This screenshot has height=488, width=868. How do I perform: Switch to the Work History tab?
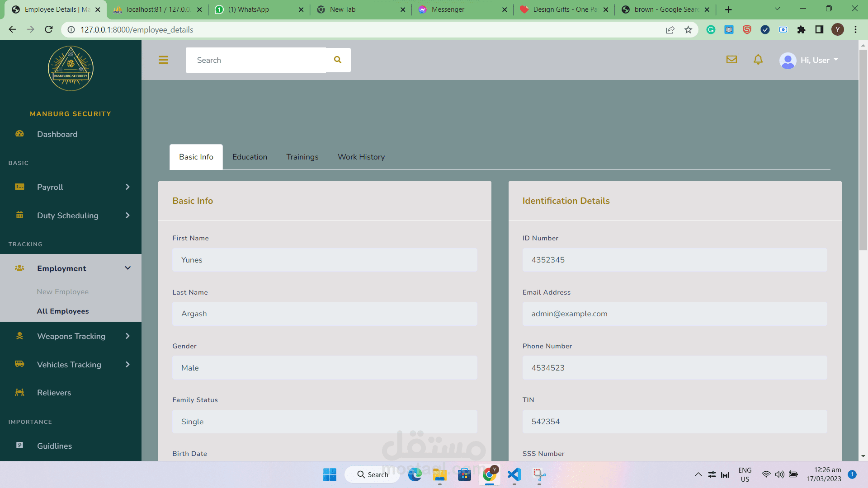pos(361,157)
